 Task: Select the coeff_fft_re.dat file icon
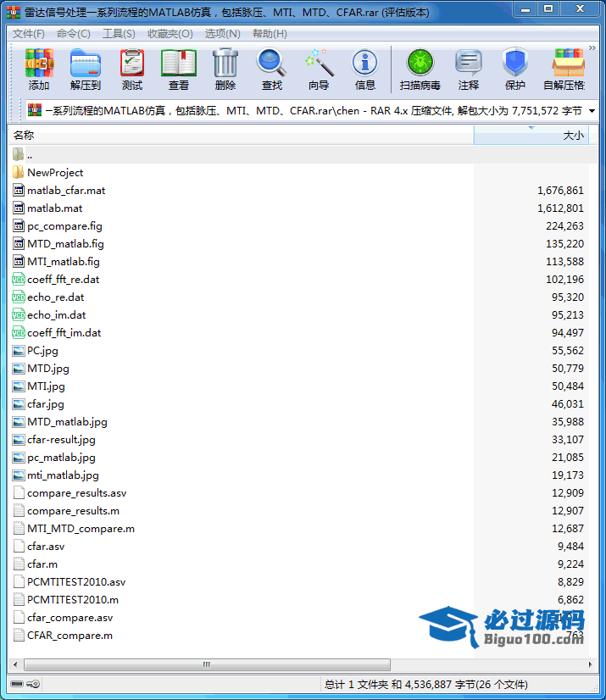tap(19, 280)
